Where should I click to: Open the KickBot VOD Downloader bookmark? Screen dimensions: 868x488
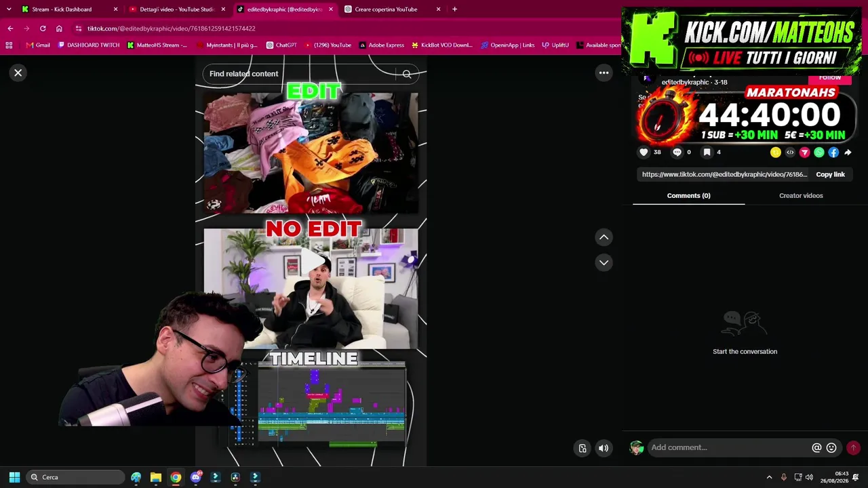(441, 45)
